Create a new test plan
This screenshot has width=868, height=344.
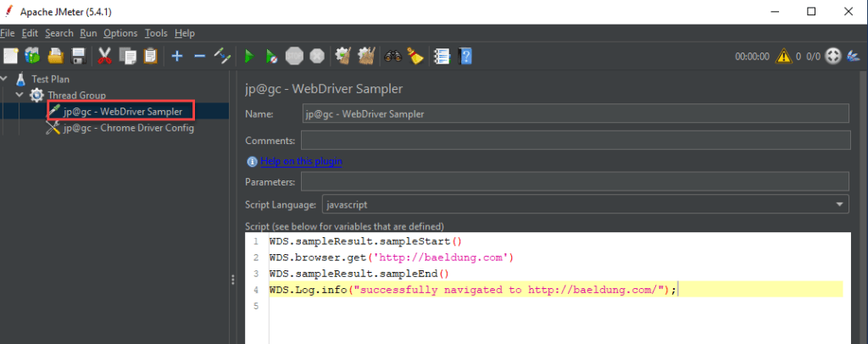coord(11,56)
